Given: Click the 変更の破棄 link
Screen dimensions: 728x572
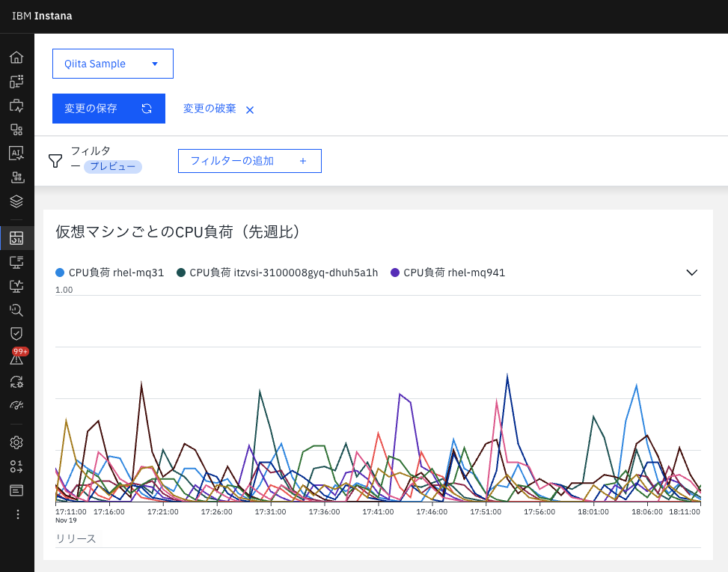Looking at the screenshot, I should pyautogui.click(x=209, y=109).
